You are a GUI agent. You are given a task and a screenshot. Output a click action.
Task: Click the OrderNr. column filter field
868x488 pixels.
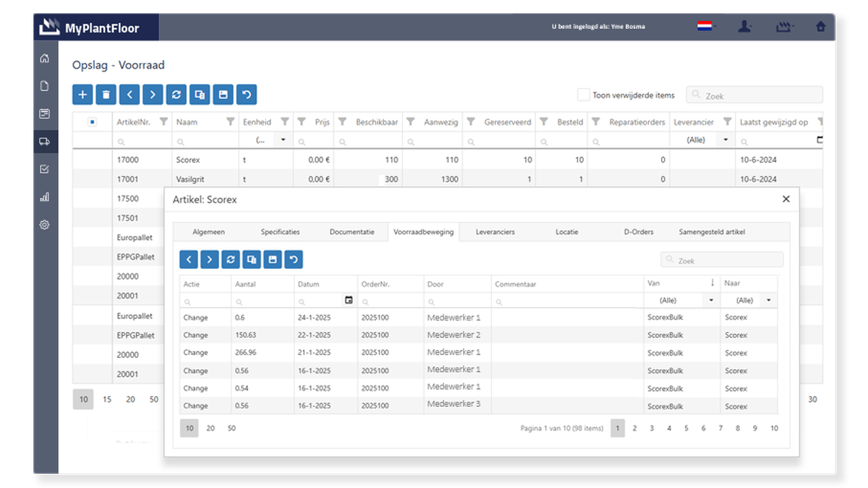(x=390, y=300)
